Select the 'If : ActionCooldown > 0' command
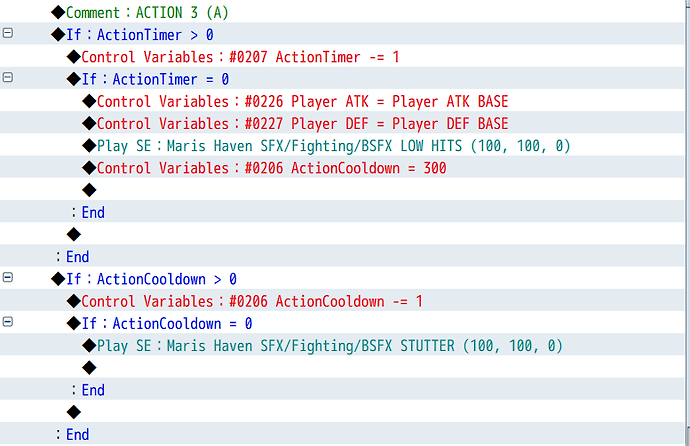Screen dimensions: 690x446 click(x=143, y=279)
